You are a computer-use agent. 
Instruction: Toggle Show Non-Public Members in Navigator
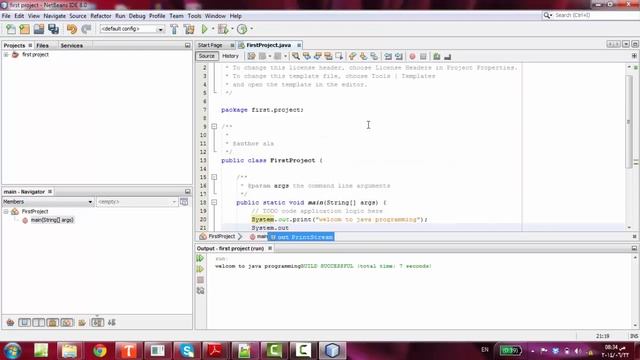click(x=53, y=322)
